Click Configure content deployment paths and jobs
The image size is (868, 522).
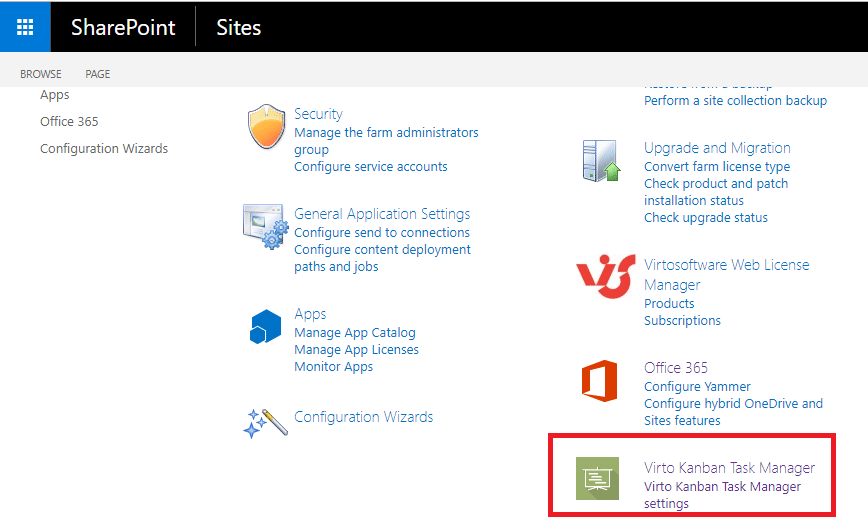[383, 258]
